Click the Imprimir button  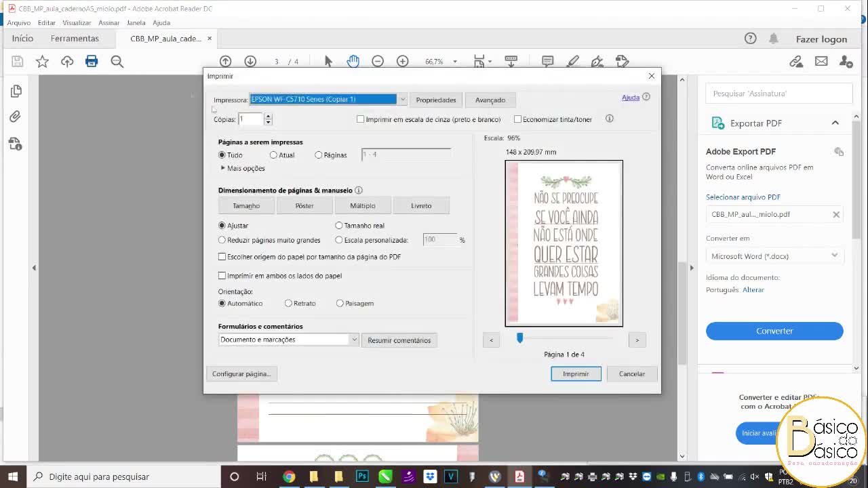576,374
